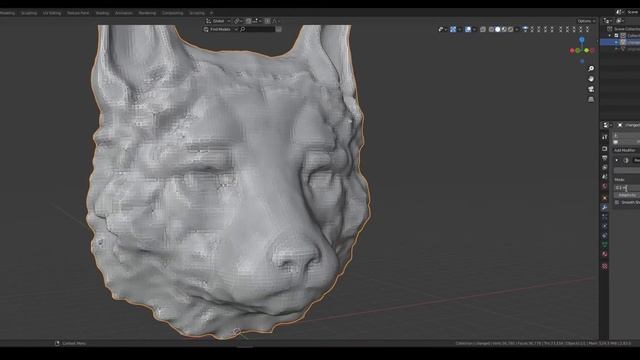Viewport: 640px width, 360px height.
Task: Toggle show gizmos in viewport header
Action: (x=453, y=29)
